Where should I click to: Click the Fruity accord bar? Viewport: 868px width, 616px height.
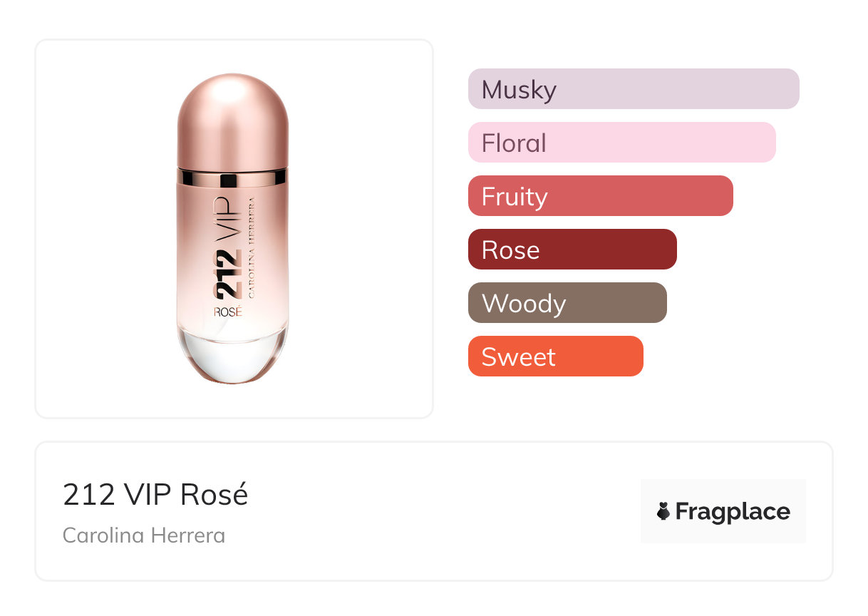pos(600,196)
